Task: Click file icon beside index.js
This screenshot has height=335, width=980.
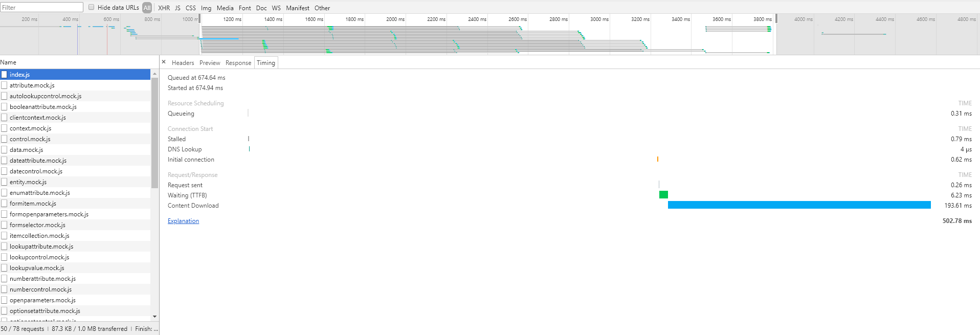Action: click(x=4, y=75)
